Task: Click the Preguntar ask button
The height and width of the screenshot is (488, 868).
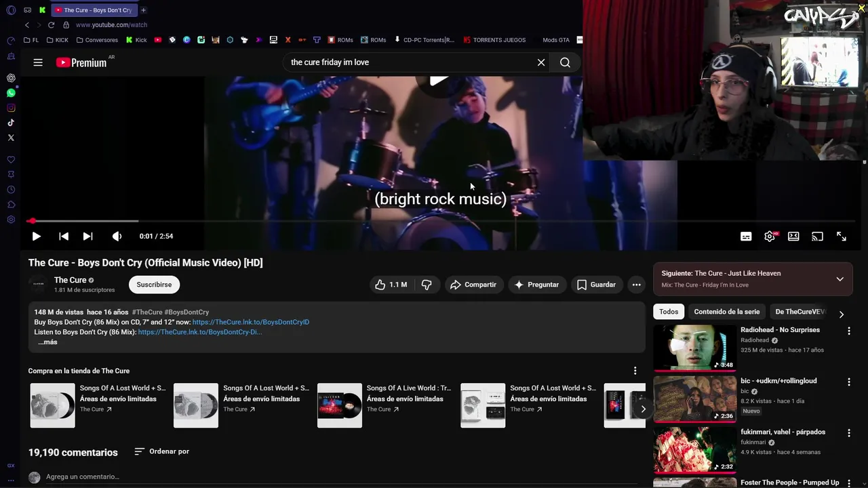Action: (536, 285)
